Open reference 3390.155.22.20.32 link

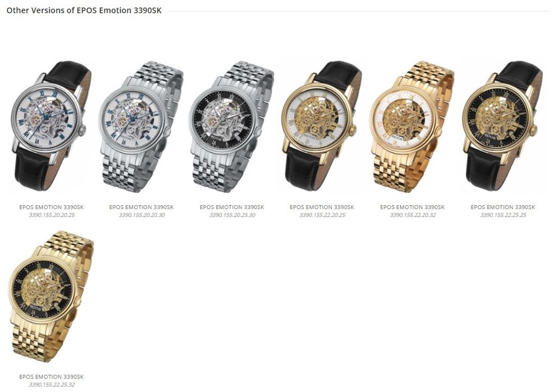pos(413,215)
